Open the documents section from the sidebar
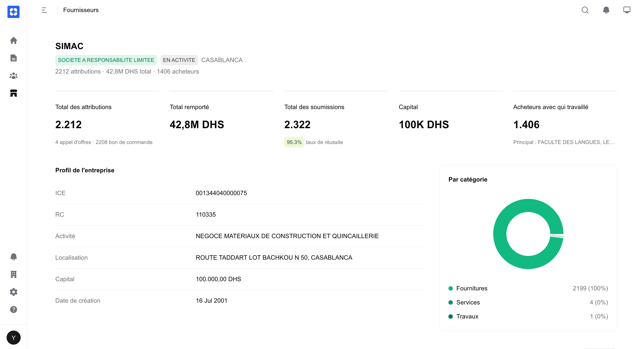Screen dimensions: 644x349 (x=14, y=58)
